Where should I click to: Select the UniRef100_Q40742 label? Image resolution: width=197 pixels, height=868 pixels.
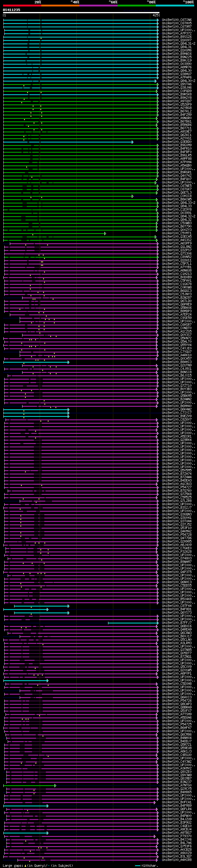click(177, 176)
